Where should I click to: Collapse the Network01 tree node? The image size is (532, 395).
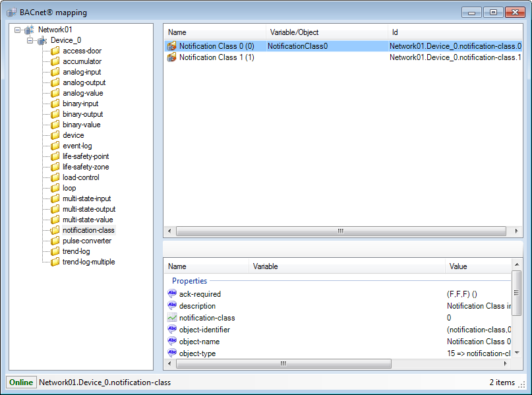click(x=18, y=30)
